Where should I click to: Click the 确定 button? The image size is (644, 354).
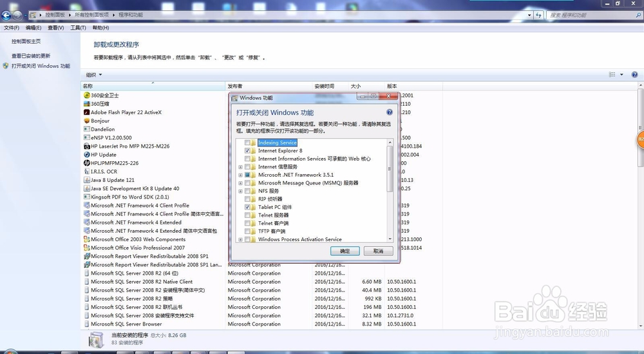pyautogui.click(x=345, y=251)
